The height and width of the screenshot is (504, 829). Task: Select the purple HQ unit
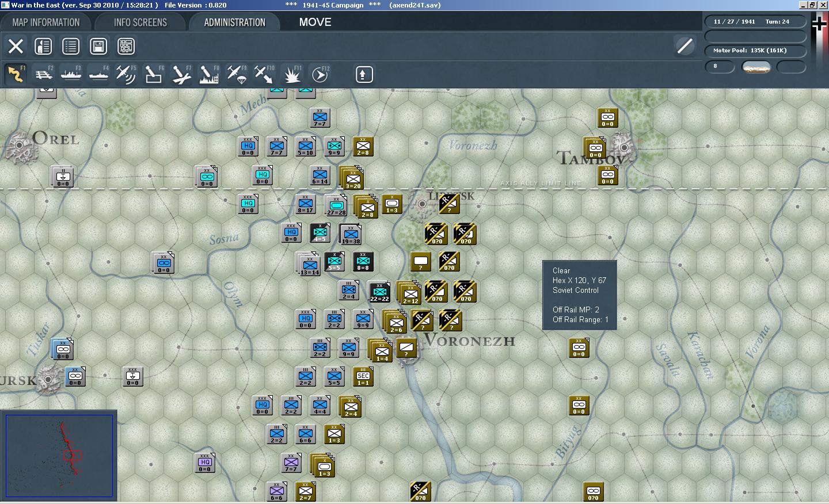tap(205, 463)
